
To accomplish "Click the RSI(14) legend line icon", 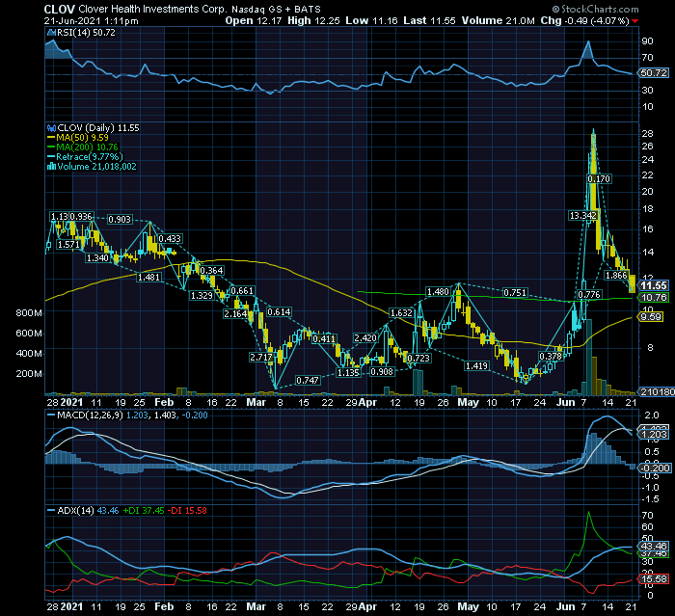I will [51, 32].
